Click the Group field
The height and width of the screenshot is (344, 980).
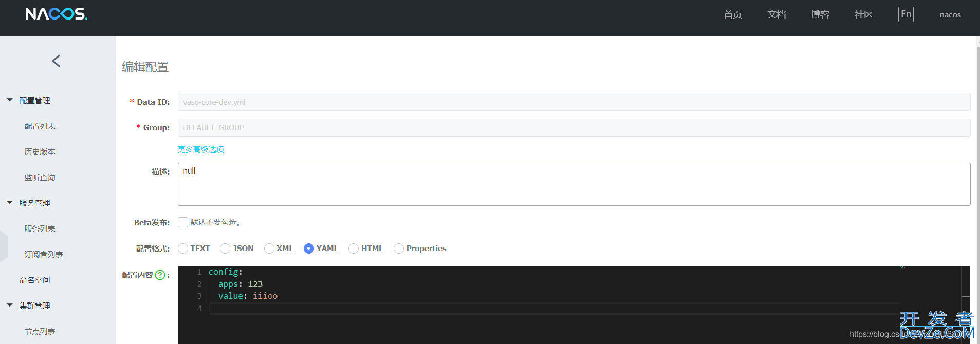click(x=574, y=127)
